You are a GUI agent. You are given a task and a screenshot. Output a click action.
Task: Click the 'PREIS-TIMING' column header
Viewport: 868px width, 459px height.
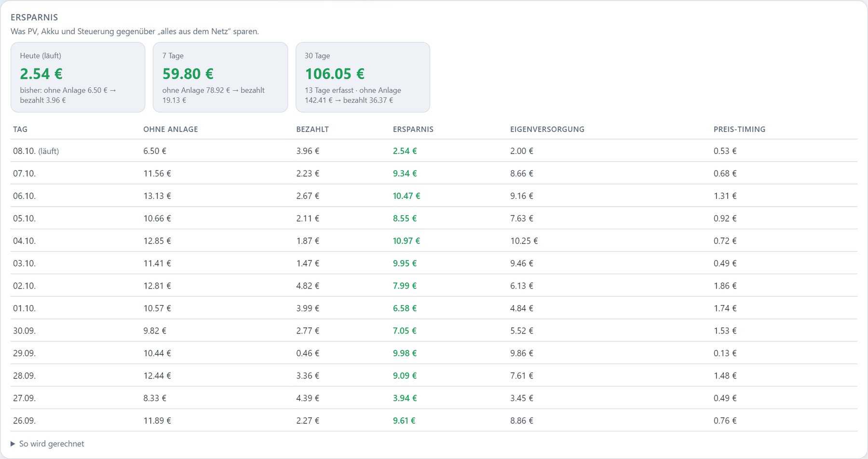point(740,129)
